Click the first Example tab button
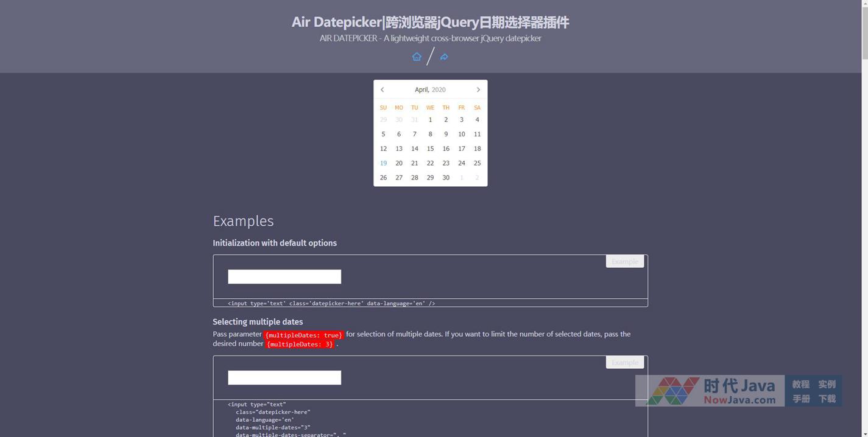The height and width of the screenshot is (437, 868). click(x=624, y=261)
